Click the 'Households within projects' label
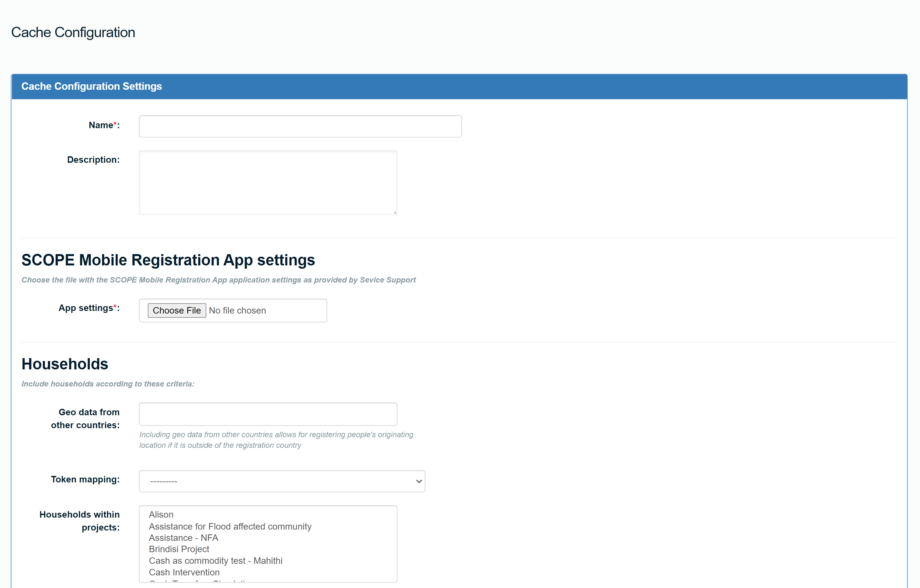920x588 pixels. (x=79, y=521)
